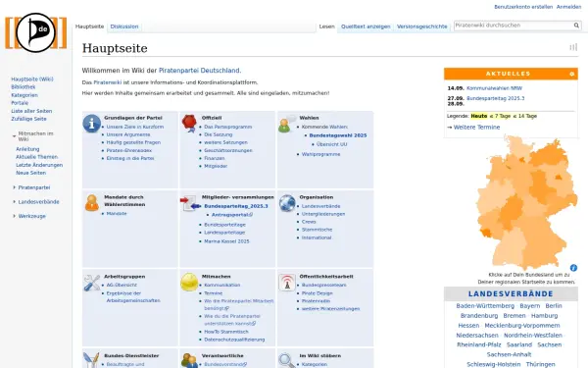Open Bundestagswahl 2025 link
The width and height of the screenshot is (588, 368).
point(338,135)
